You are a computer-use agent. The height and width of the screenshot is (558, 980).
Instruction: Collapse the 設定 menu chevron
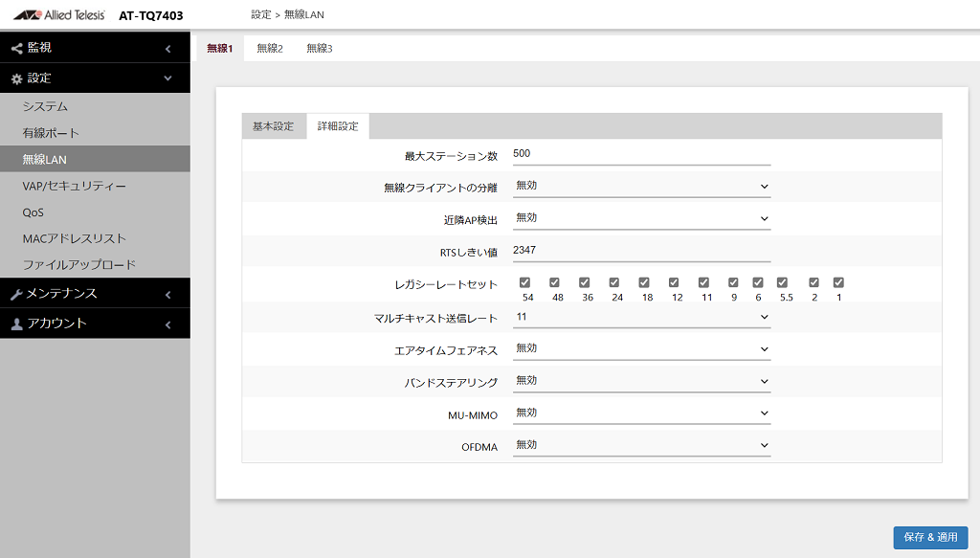click(x=167, y=78)
